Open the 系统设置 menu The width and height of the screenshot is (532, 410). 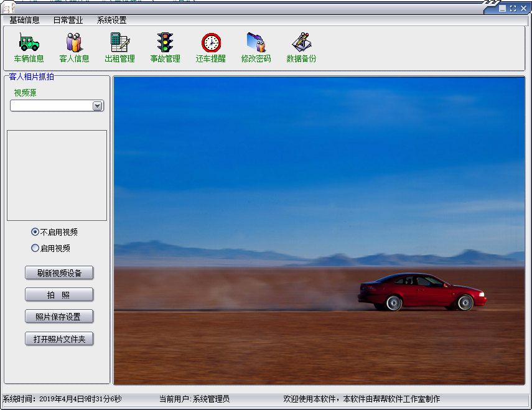pos(111,20)
